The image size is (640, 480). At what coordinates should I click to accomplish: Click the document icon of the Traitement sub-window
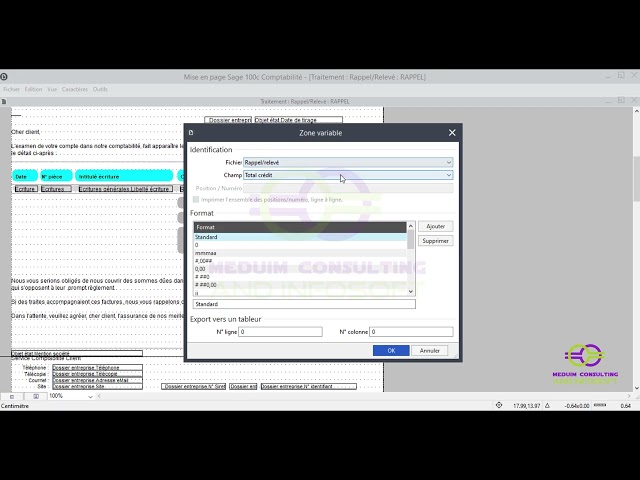coord(3,101)
